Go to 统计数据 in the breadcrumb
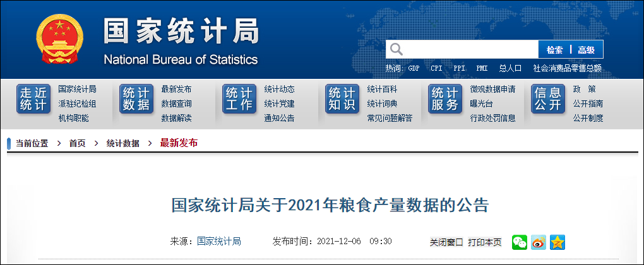This screenshot has width=644, height=265. click(123, 143)
